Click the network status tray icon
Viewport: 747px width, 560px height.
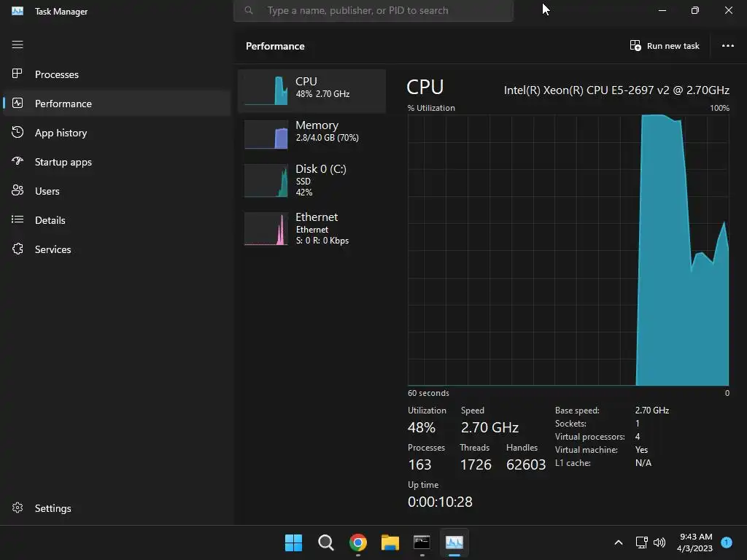(x=641, y=542)
